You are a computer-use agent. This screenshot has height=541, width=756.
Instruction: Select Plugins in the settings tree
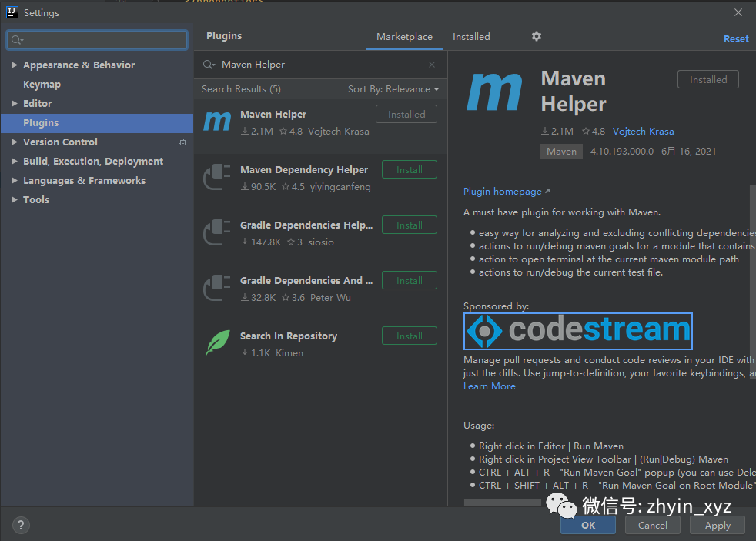click(x=97, y=123)
